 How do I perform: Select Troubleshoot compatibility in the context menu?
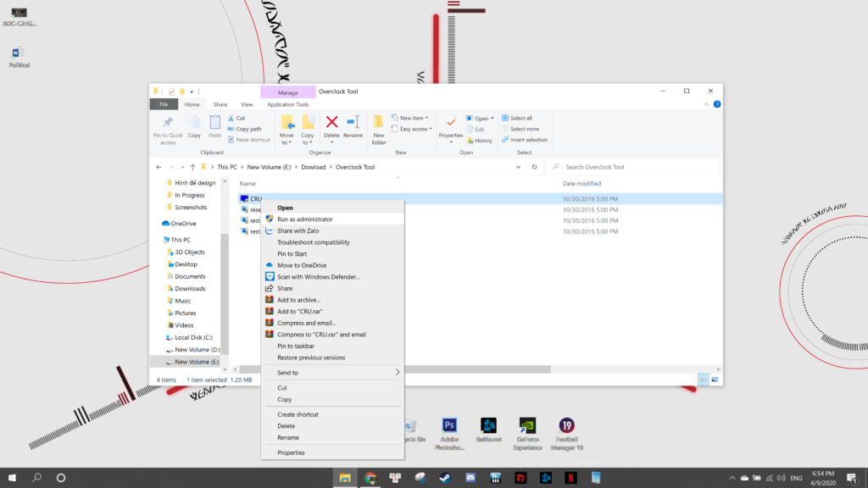332,242
